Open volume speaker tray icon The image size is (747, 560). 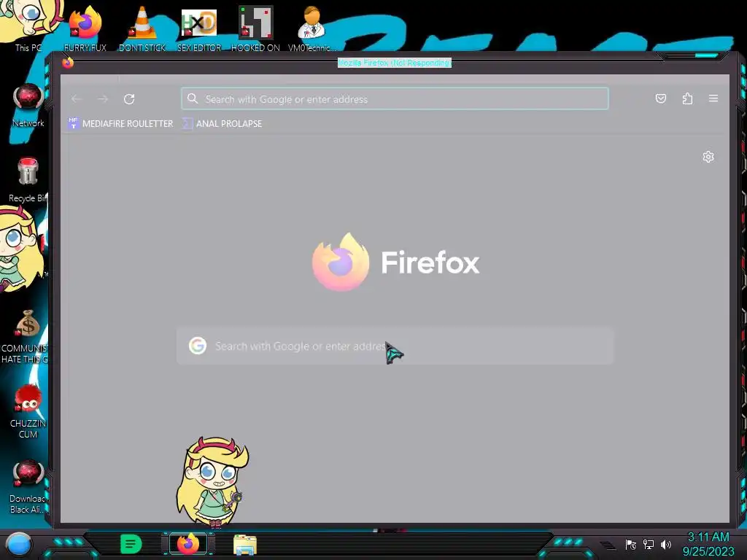click(x=665, y=544)
